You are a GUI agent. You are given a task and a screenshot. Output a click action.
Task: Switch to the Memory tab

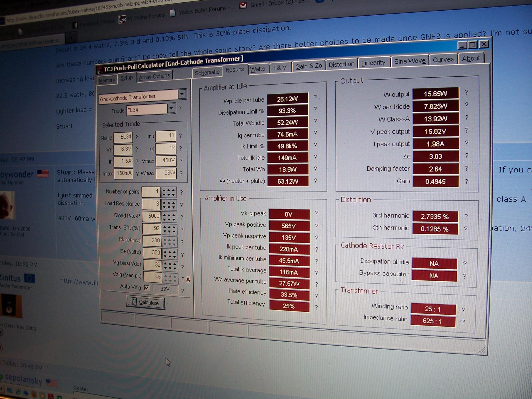[x=107, y=80]
